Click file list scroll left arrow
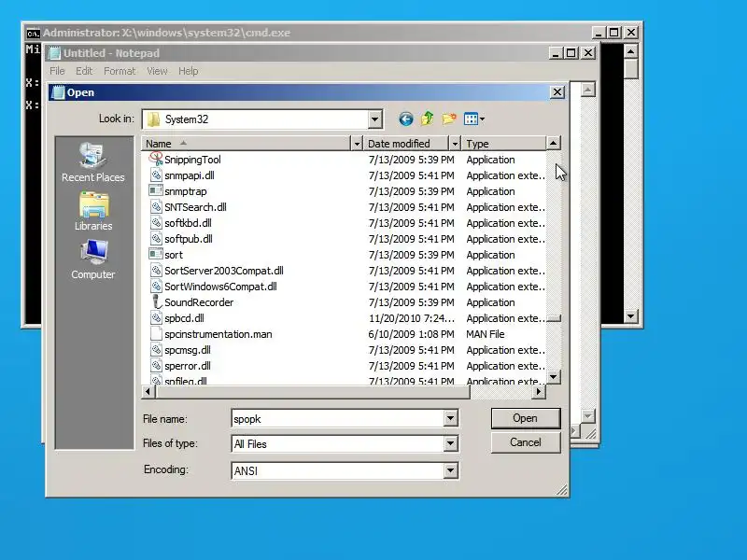Screen dimensions: 747x560 click(x=148, y=391)
